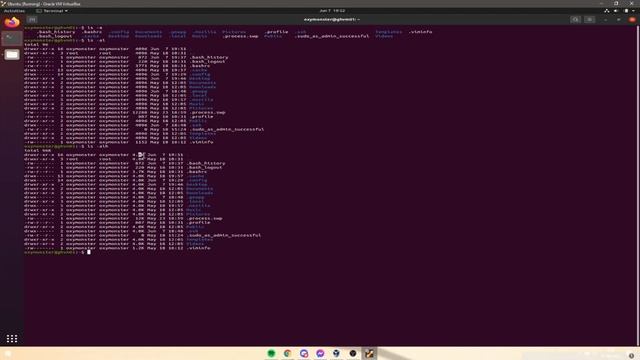
Task: Click .process.swp in the first ls -a output
Action: point(240,36)
